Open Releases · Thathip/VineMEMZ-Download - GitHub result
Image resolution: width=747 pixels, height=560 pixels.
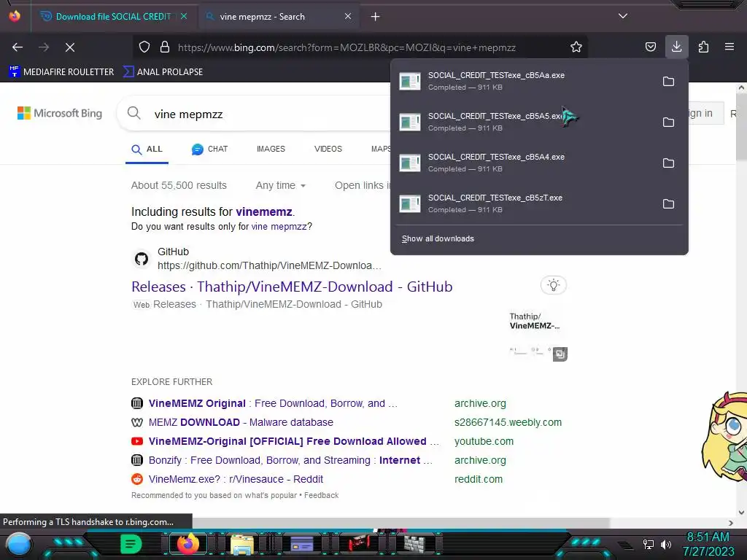click(292, 287)
